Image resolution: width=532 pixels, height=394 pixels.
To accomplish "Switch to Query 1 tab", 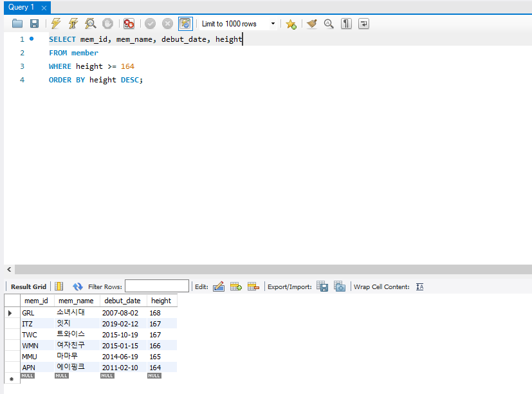I will tap(21, 7).
